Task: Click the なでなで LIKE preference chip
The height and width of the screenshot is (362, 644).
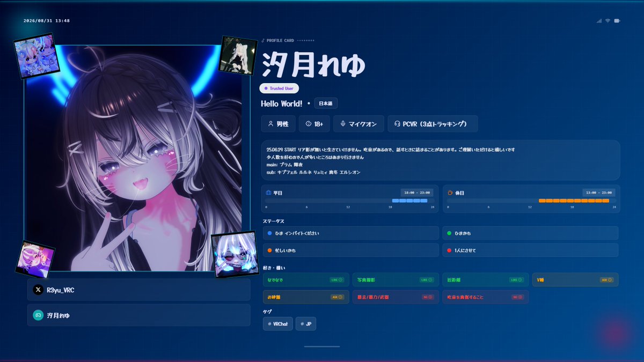Action: coord(306,279)
